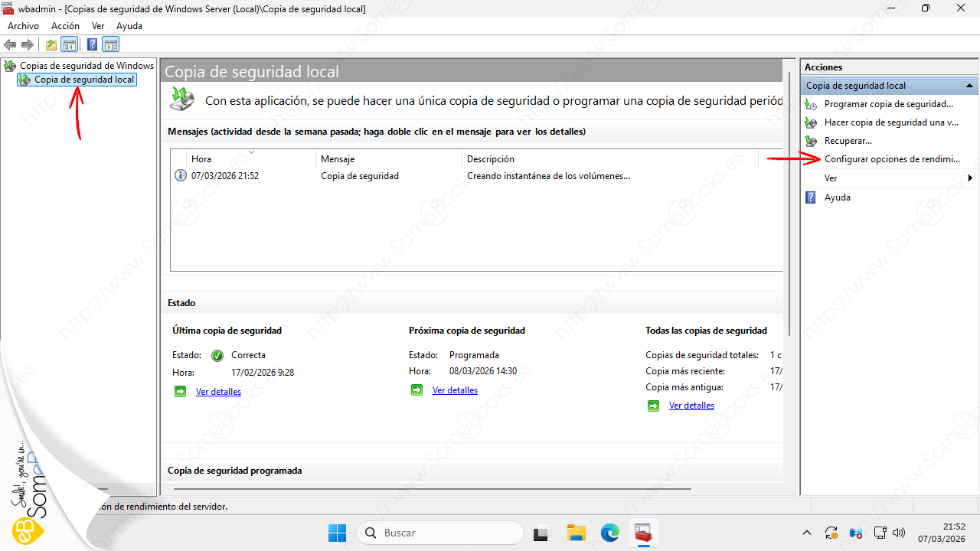Collapse the Copia de seguridad local actions section
The height and width of the screenshot is (551, 980).
969,86
